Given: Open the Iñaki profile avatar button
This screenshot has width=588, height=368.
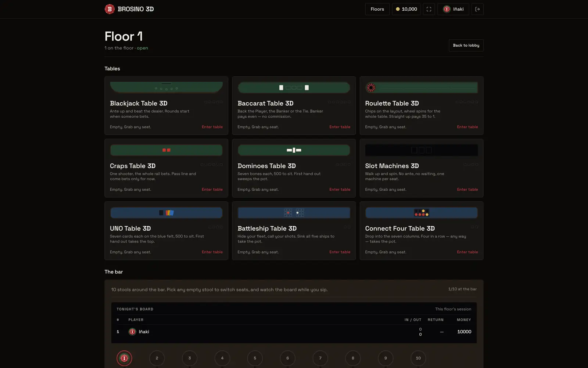Looking at the screenshot, I should tap(453, 9).
